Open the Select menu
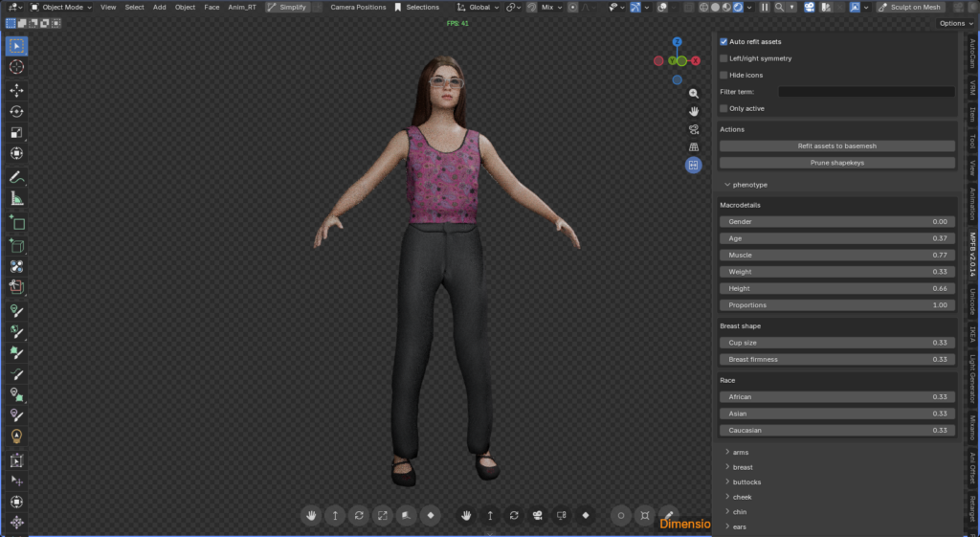 tap(134, 7)
